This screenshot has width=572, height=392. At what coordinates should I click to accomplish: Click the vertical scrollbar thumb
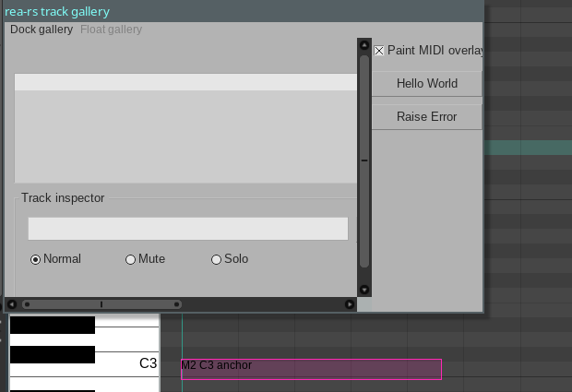click(364, 160)
